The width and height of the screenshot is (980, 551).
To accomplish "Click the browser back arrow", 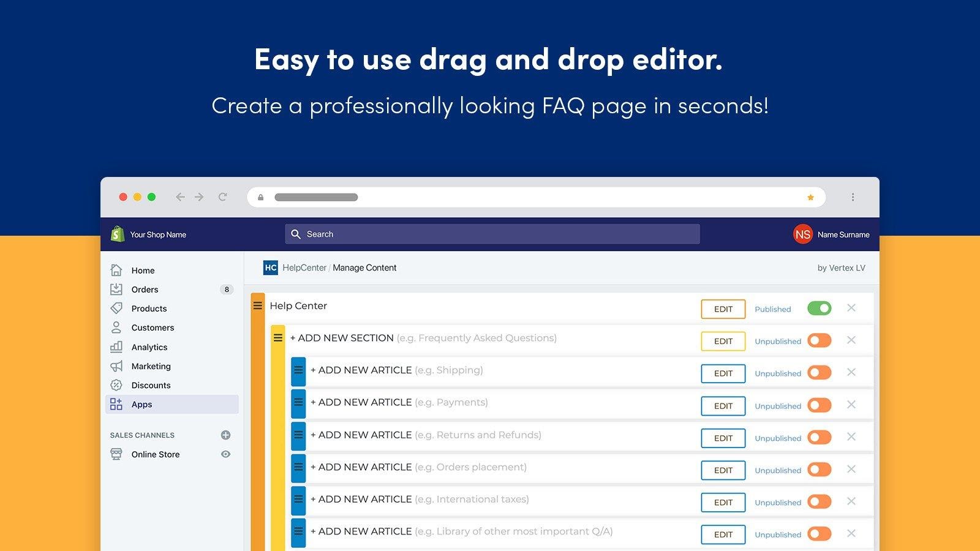I will click(180, 197).
